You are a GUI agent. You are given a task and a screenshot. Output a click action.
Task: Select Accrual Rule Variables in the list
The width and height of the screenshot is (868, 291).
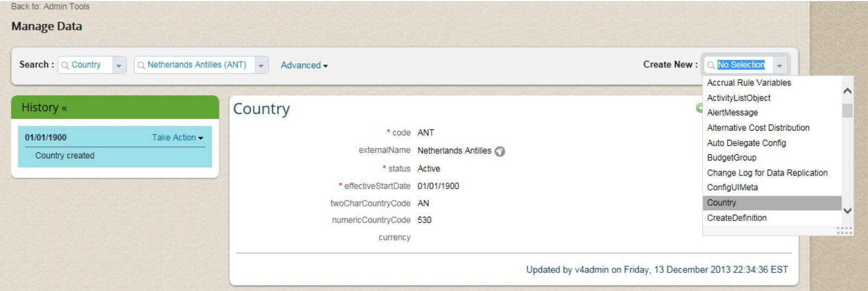[x=772, y=83]
